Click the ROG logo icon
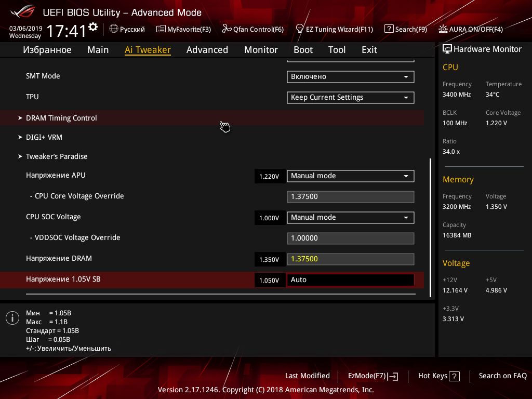Screen dimensions: 532x399 (23, 11)
